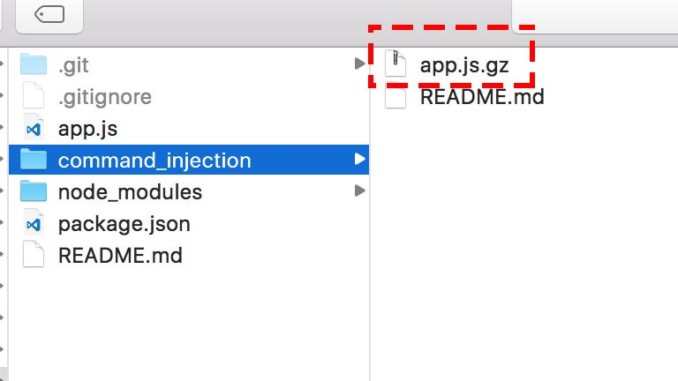The image size is (678, 381).
Task: Click the command_injection folder icon
Action: click(x=33, y=160)
